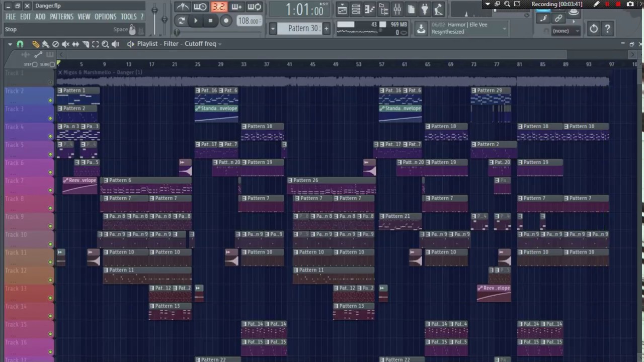Select the Mute tool in playlist toolbar
644x362 pixels.
tap(66, 44)
